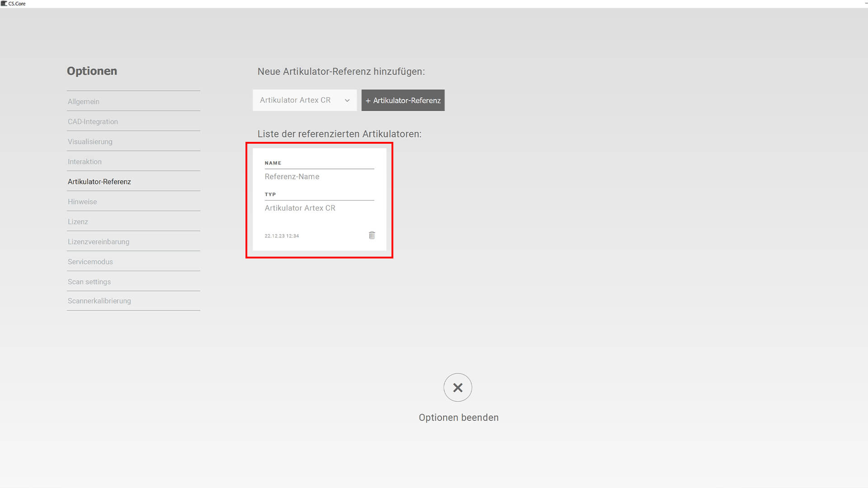Open Scan settings in the sidebar
Screen dimensions: 868x488
tap(133, 282)
